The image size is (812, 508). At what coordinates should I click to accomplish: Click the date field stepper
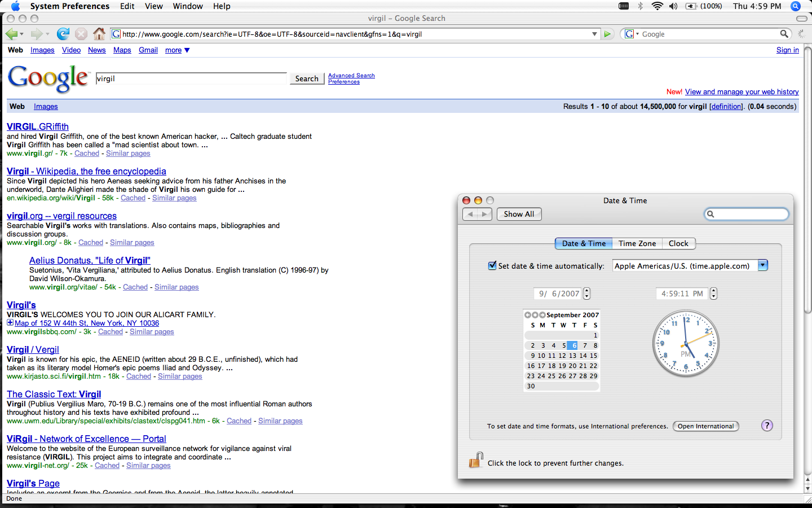click(x=587, y=294)
